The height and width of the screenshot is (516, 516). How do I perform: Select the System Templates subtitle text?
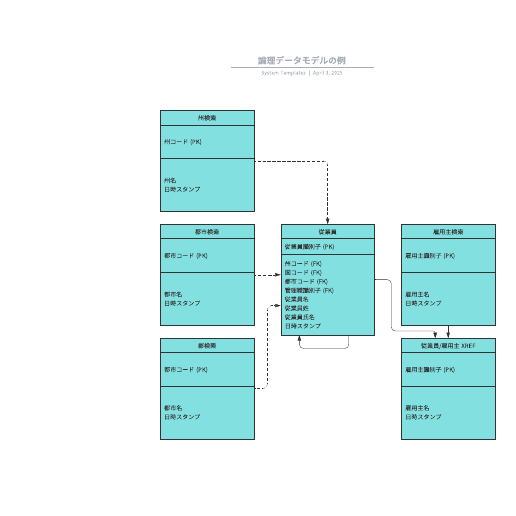click(x=283, y=73)
